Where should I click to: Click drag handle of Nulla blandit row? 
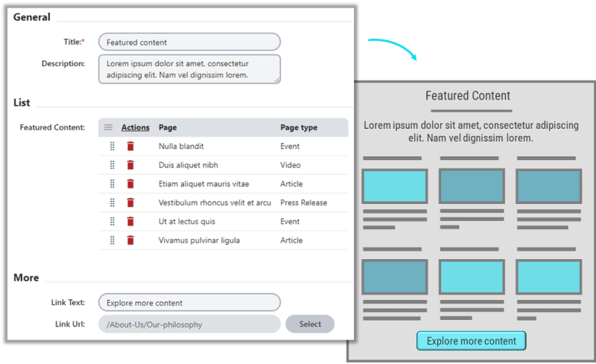[x=112, y=147]
